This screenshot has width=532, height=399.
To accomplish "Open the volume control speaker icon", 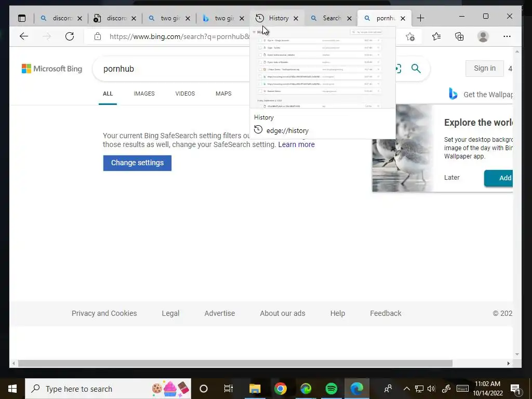I will (x=431, y=389).
